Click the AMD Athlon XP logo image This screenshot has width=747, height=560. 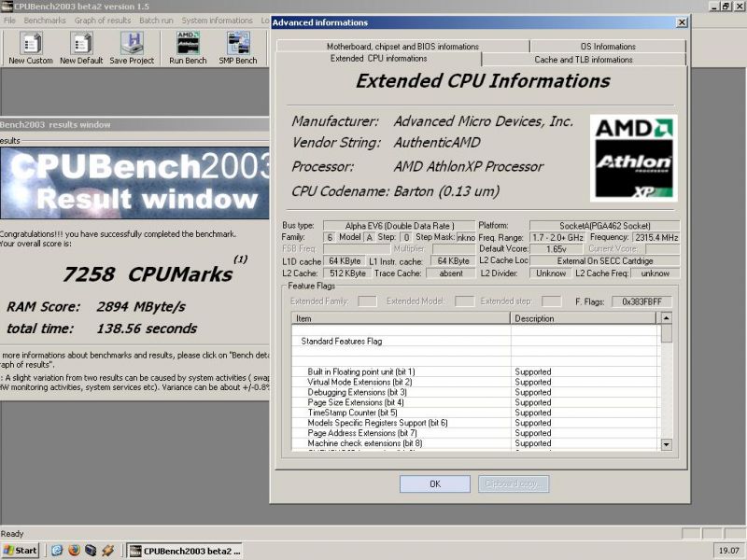[x=634, y=158]
